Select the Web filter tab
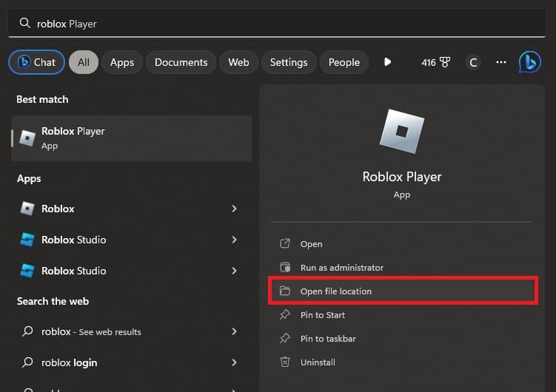556x392 pixels. tap(238, 62)
